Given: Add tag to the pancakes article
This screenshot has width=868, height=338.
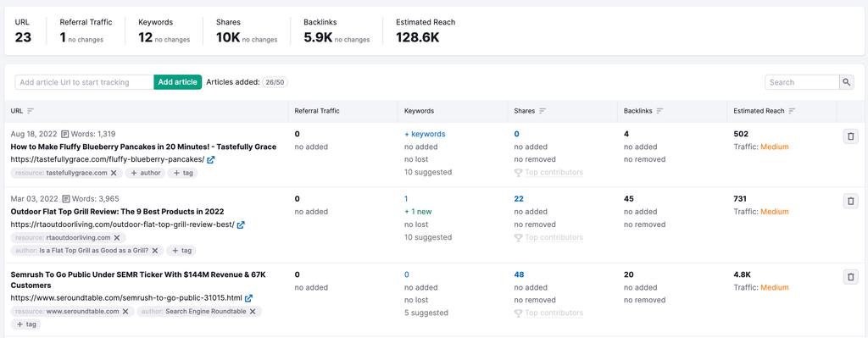Looking at the screenshot, I should click(x=183, y=173).
